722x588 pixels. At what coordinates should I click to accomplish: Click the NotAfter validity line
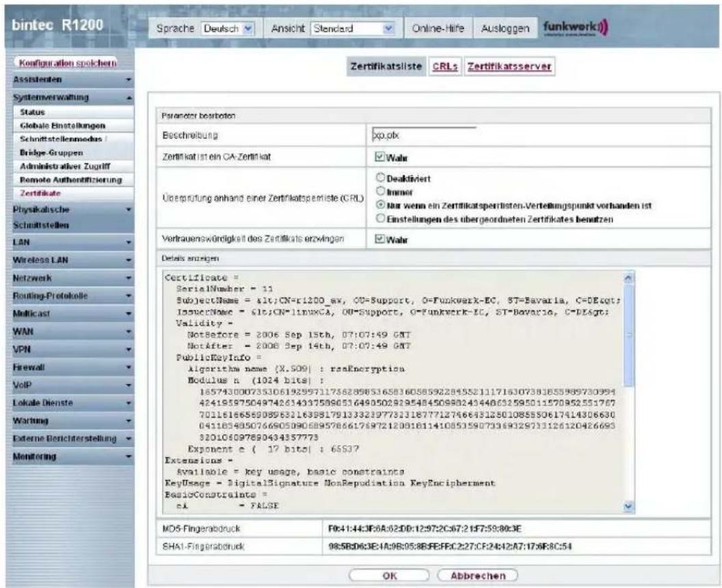[299, 346]
